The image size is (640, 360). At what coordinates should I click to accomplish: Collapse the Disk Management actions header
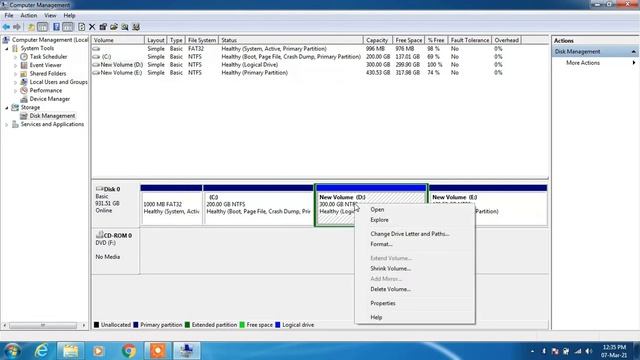(633, 52)
